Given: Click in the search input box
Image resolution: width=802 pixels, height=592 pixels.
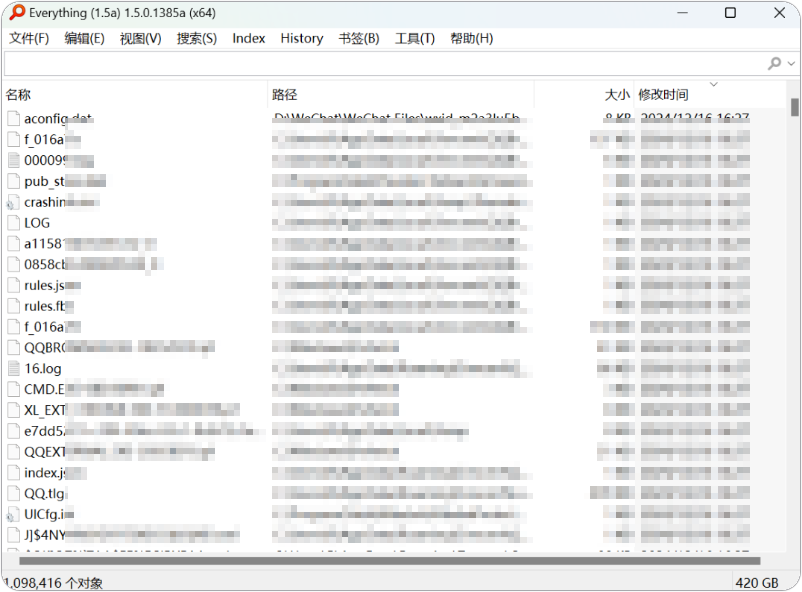Looking at the screenshot, I should click(384, 63).
